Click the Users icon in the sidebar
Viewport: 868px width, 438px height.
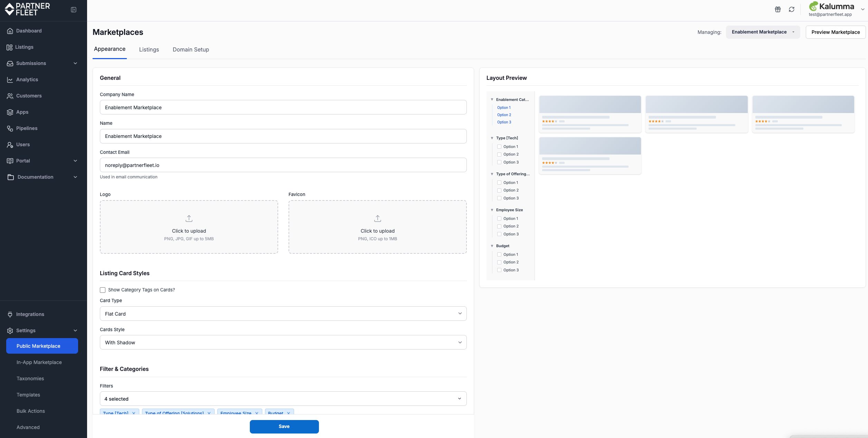(10, 145)
